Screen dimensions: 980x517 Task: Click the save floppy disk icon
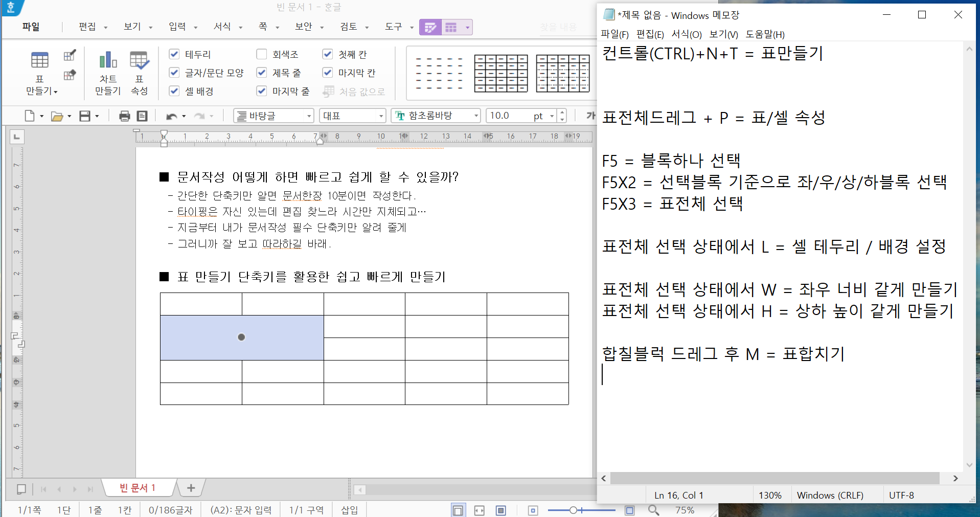pyautogui.click(x=85, y=116)
